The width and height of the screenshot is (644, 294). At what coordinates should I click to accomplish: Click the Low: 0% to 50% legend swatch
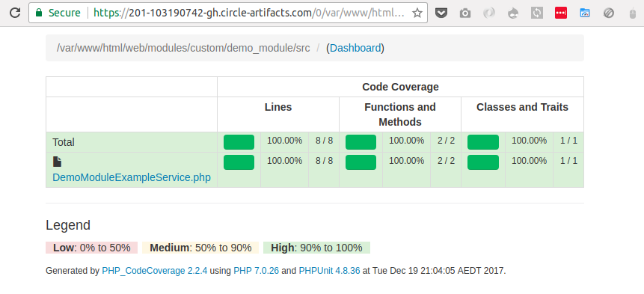pos(91,248)
